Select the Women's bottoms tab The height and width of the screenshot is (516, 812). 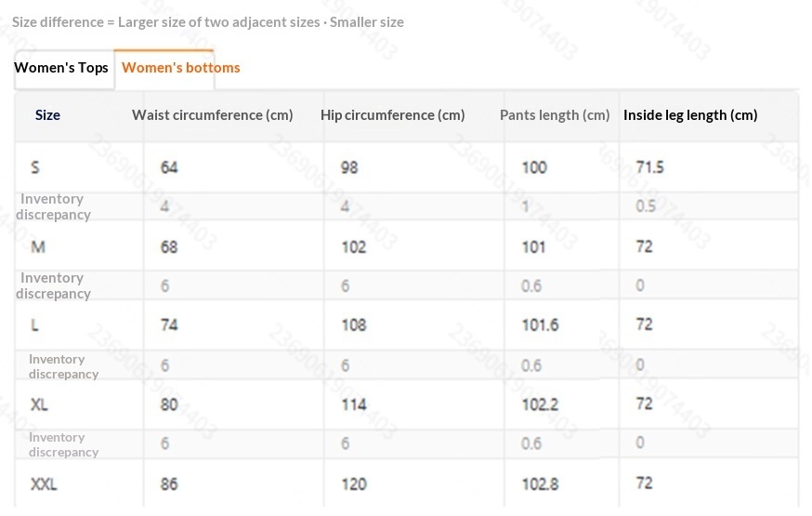click(181, 68)
